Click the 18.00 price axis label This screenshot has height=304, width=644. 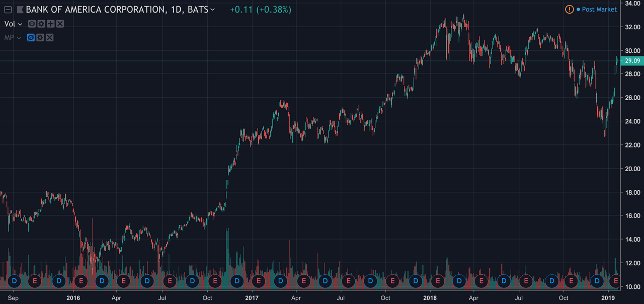632,192
